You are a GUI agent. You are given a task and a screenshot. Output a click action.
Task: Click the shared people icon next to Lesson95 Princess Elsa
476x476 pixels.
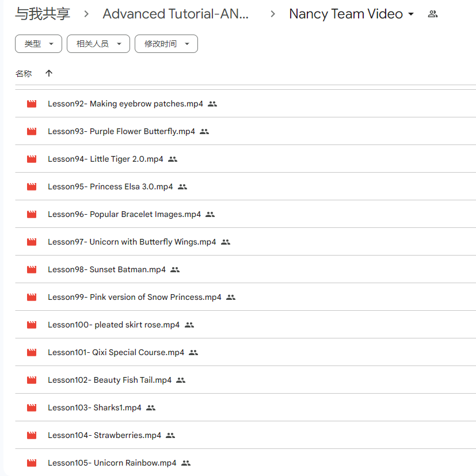coord(182,187)
